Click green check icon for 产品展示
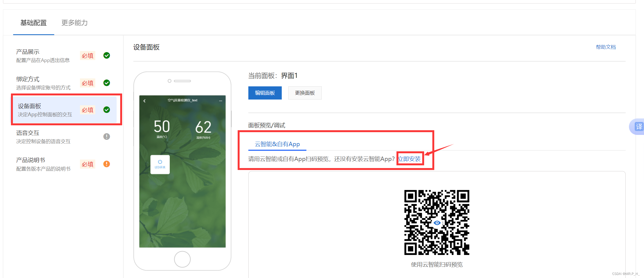The image size is (644, 278). 107,55
